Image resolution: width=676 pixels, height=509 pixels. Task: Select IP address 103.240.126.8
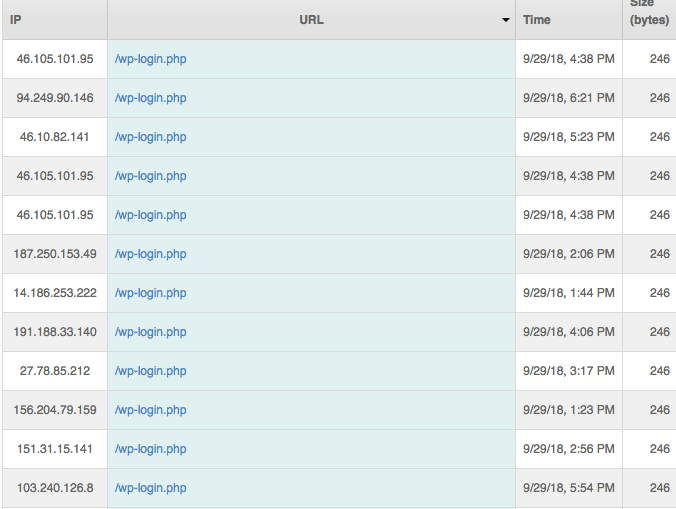click(55, 488)
